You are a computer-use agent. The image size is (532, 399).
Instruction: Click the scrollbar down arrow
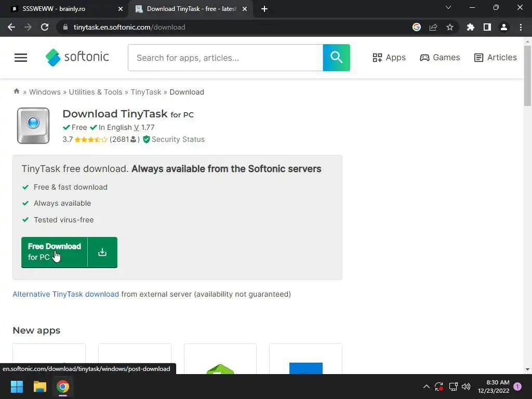tap(527, 369)
